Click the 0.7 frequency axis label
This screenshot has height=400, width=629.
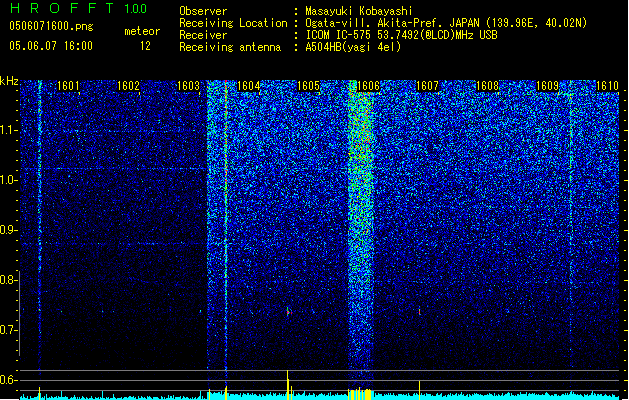tap(9, 330)
